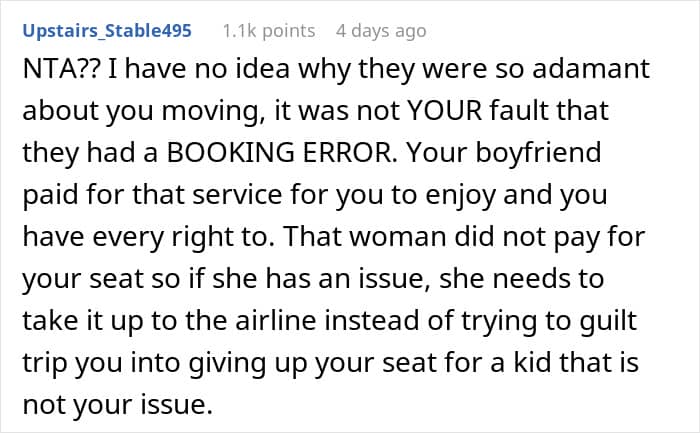Click the word enjoy in the comment
Viewport: 700px width, 433px height.
[x=460, y=196]
